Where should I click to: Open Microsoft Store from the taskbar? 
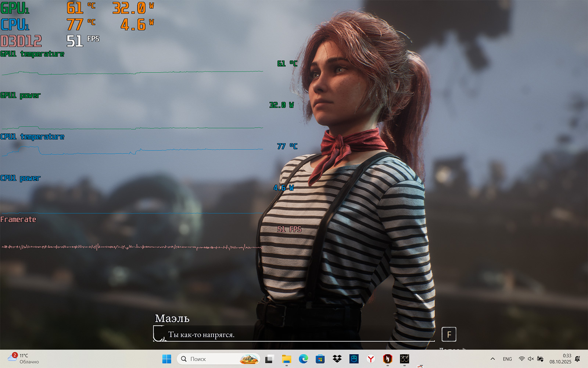click(x=320, y=359)
